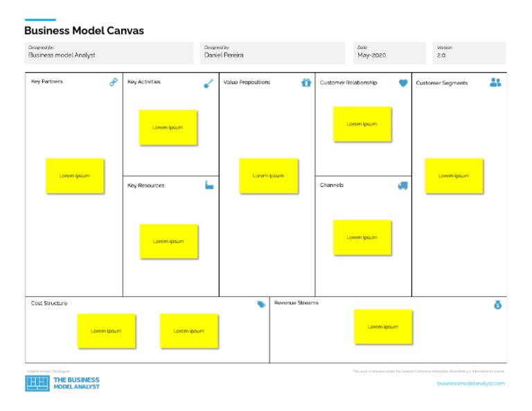Viewport: 532px width, 411px height.
Task: Click the Key Resources factory icon
Action: [209, 185]
